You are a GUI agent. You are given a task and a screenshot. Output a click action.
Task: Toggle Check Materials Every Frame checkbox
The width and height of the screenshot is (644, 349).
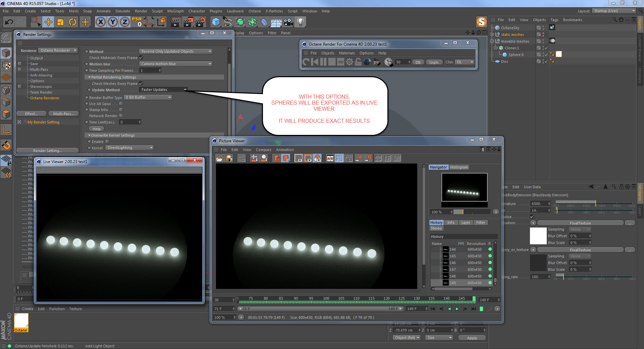pyautogui.click(x=141, y=58)
